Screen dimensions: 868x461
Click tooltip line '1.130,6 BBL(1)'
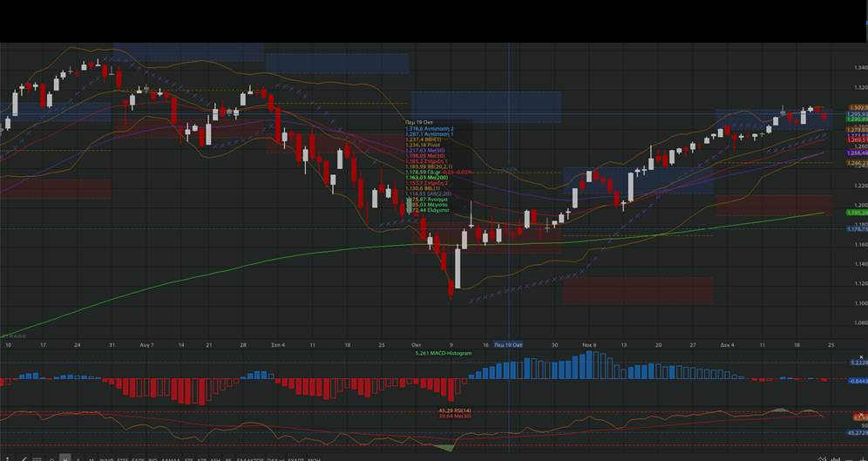423,188
